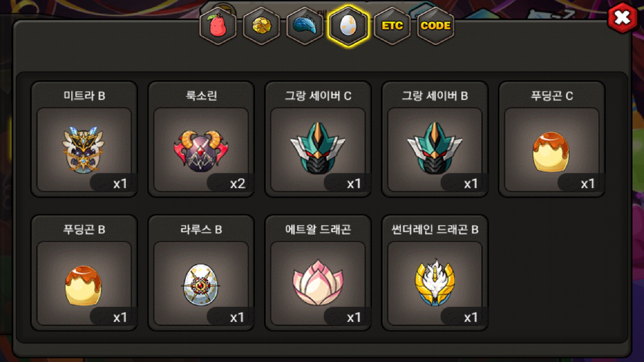644x362 pixels.
Task: Click the 에트왈 드래곤 name label
Action: pyautogui.click(x=318, y=229)
